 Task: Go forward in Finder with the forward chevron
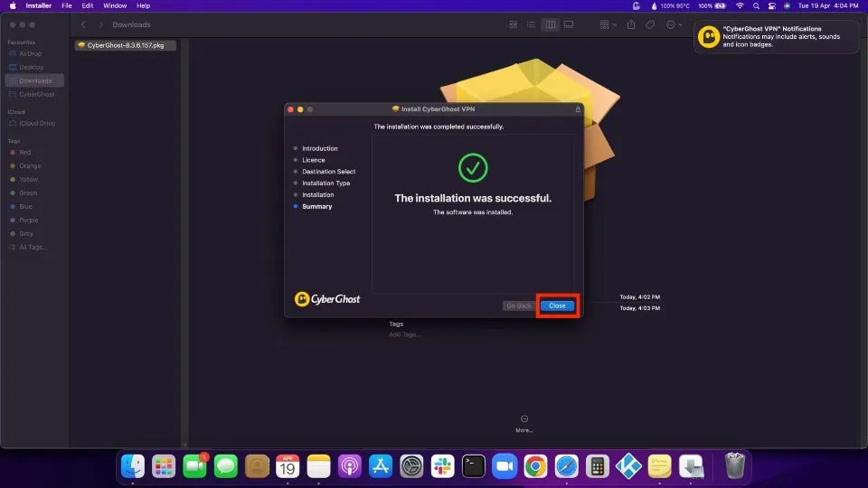pos(100,25)
